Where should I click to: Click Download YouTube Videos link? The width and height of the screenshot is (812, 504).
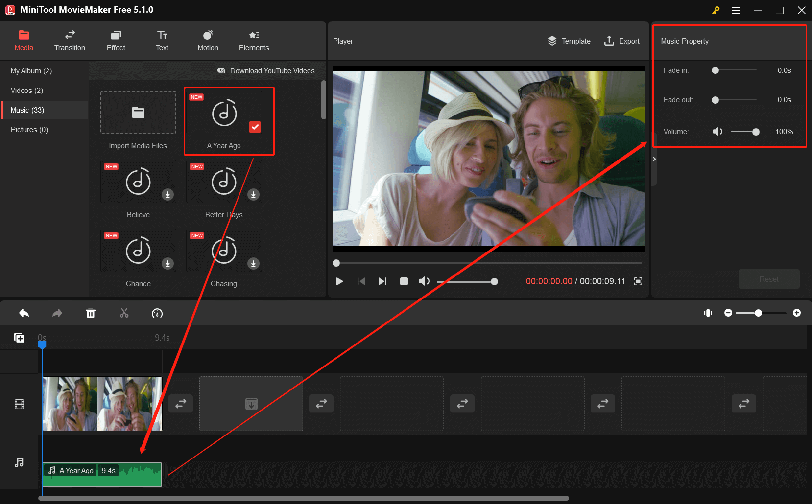(266, 71)
